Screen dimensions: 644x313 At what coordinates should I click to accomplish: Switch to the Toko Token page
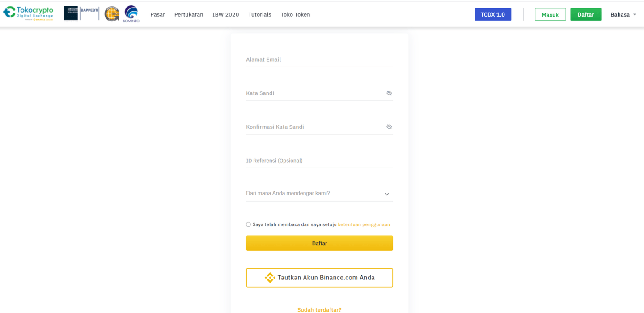295,14
